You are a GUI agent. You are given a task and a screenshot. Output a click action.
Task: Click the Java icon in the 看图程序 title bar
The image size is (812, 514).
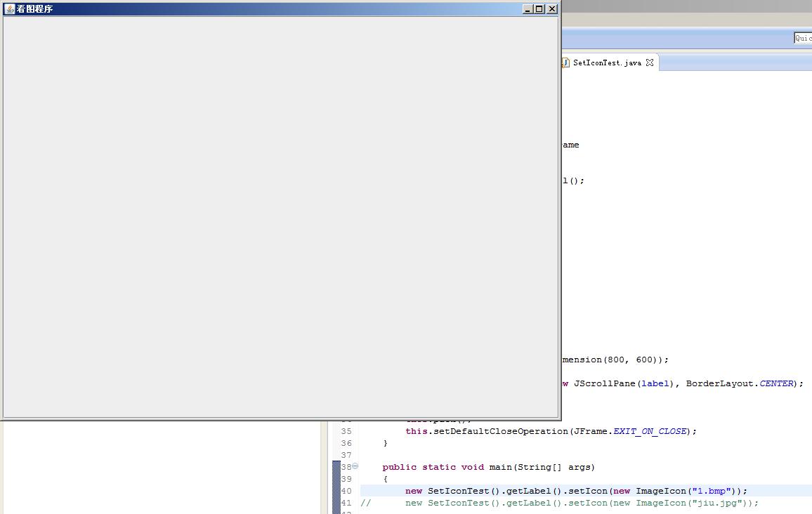10,9
